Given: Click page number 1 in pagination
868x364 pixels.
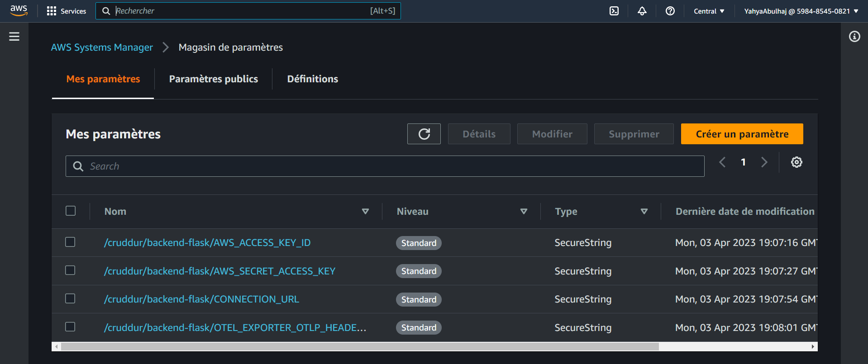Looking at the screenshot, I should pyautogui.click(x=743, y=162).
